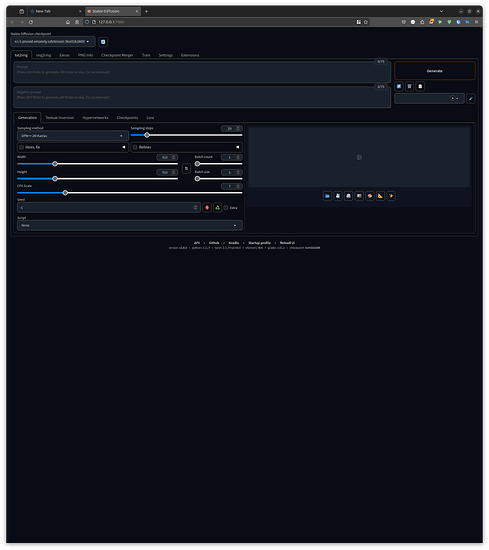Open the images output folder icon
This screenshot has height=550, width=489.
327,196
